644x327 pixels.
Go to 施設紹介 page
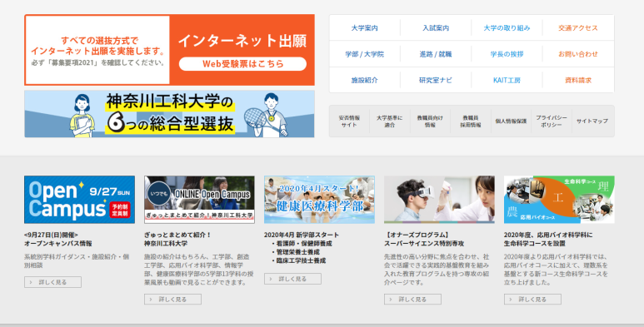365,80
